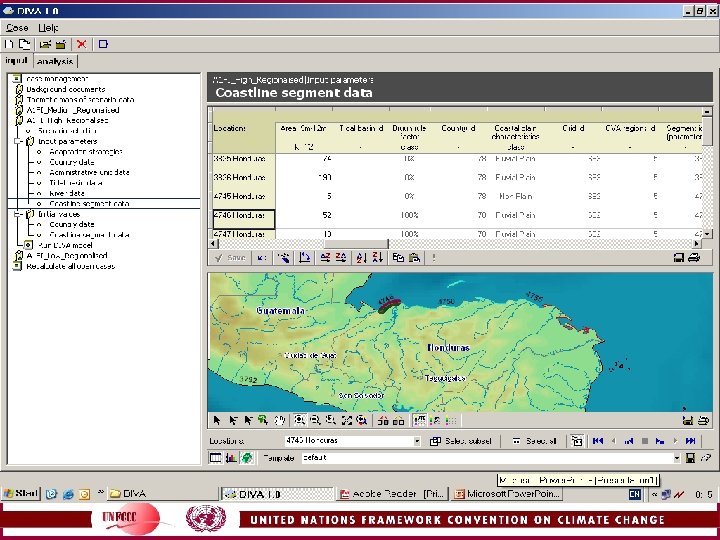
Task: Click the red X delete case icon
Action: [82, 44]
